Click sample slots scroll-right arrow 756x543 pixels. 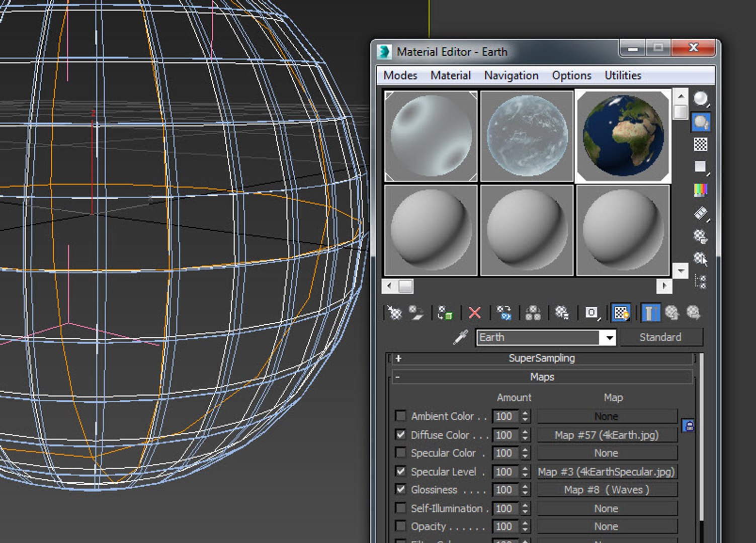point(664,286)
